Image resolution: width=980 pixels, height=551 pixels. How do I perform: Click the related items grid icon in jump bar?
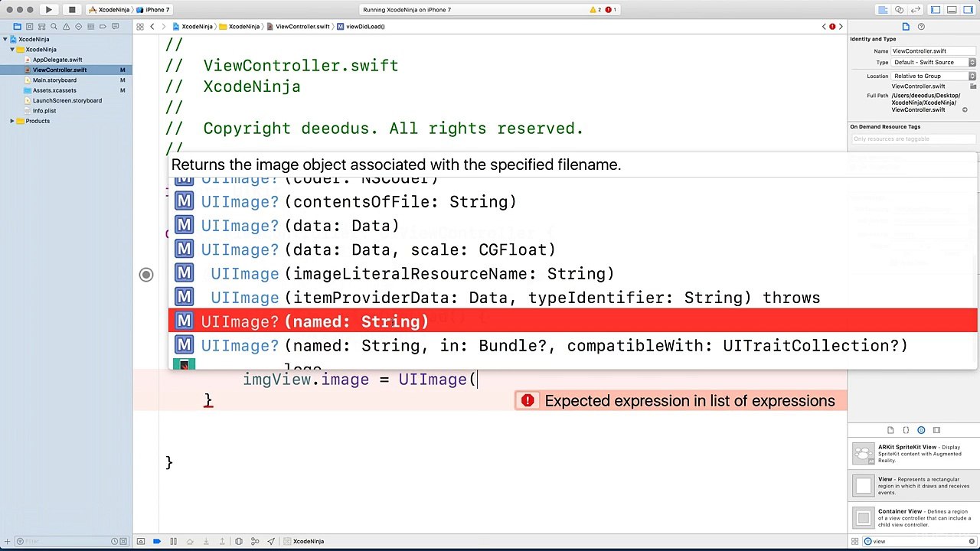coord(140,27)
